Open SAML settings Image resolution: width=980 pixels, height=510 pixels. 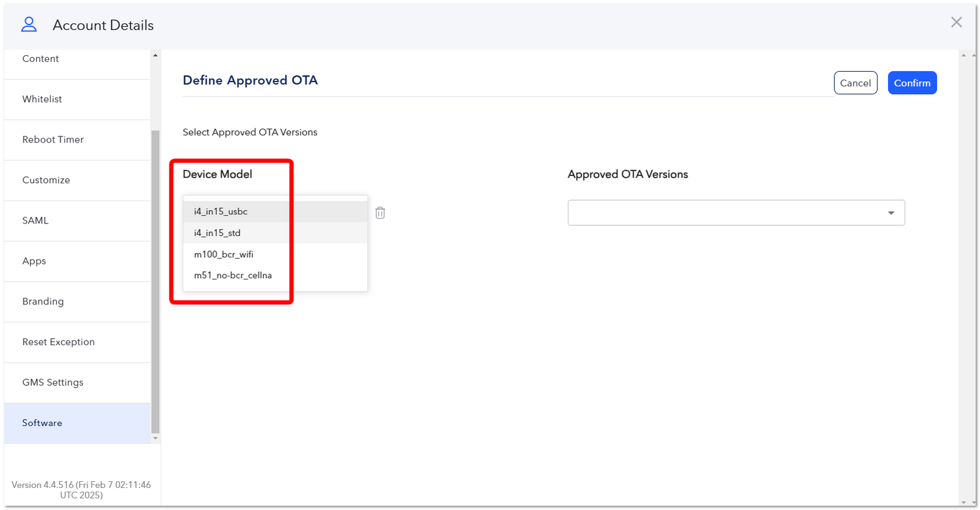(77, 220)
